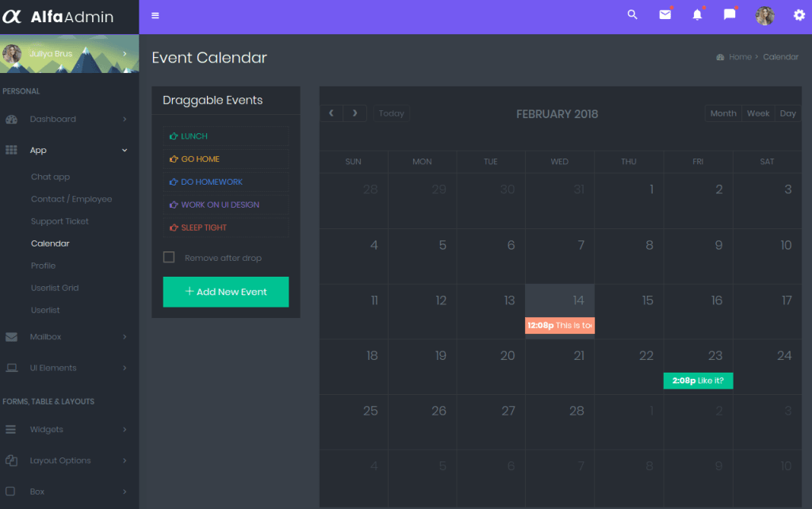This screenshot has height=509, width=812.
Task: Click the Today button
Action: [391, 113]
